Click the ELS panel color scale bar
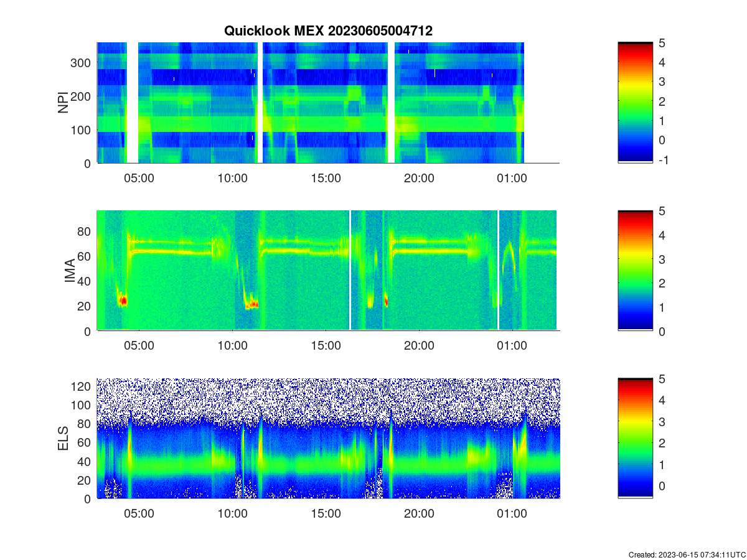The width and height of the screenshot is (747, 560). (636, 439)
